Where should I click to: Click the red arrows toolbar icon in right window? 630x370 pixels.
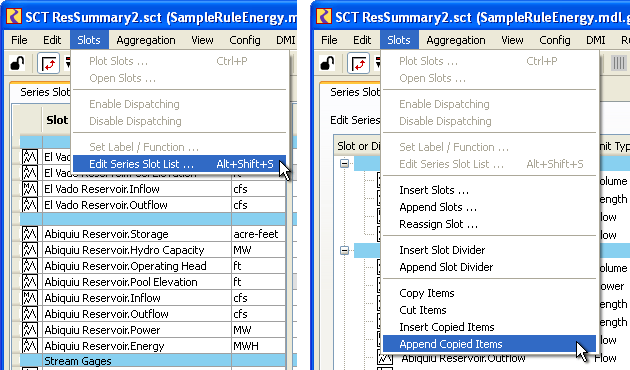pyautogui.click(x=358, y=63)
